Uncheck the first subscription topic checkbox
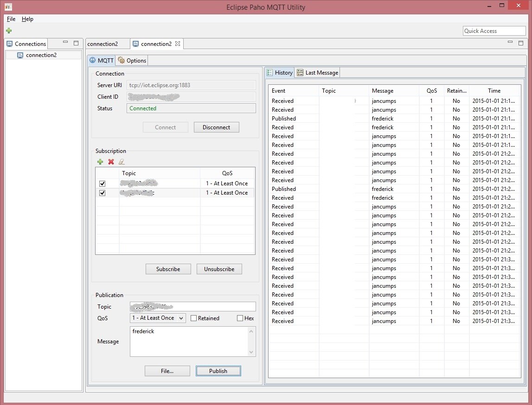 103,184
